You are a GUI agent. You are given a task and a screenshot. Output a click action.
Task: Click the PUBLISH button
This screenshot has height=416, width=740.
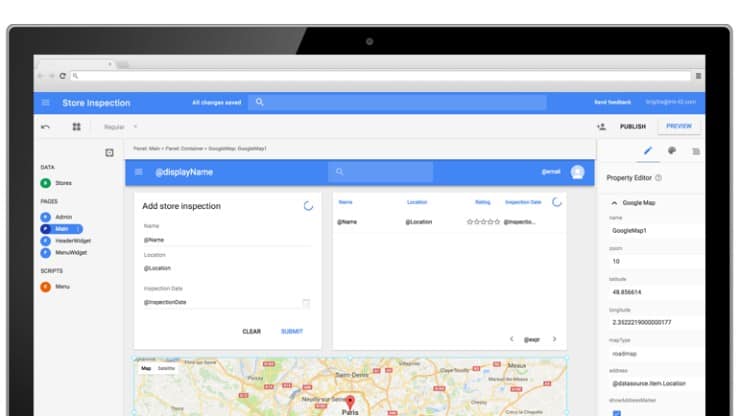coord(632,127)
